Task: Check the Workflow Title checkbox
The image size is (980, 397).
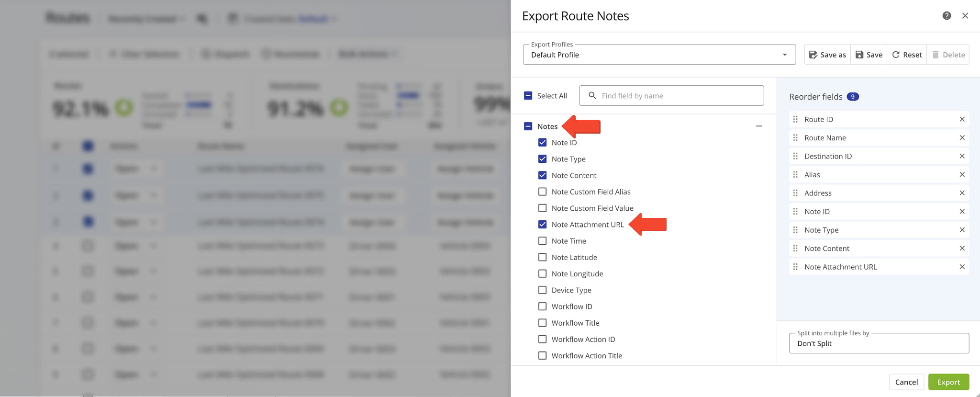Action: pos(542,323)
